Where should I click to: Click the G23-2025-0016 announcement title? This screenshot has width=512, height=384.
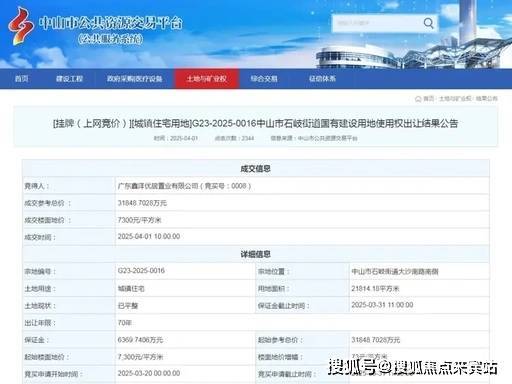click(255, 123)
